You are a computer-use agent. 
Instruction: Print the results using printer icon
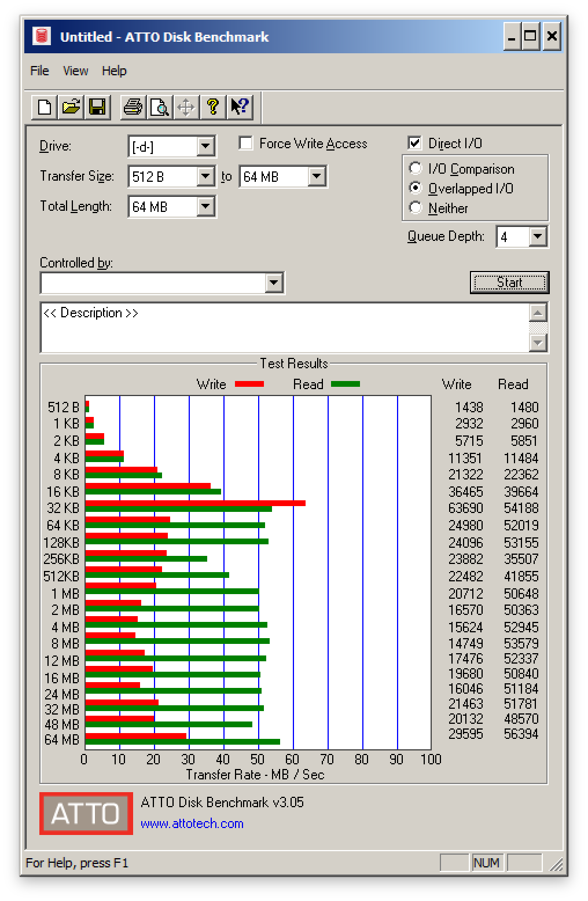tap(133, 107)
